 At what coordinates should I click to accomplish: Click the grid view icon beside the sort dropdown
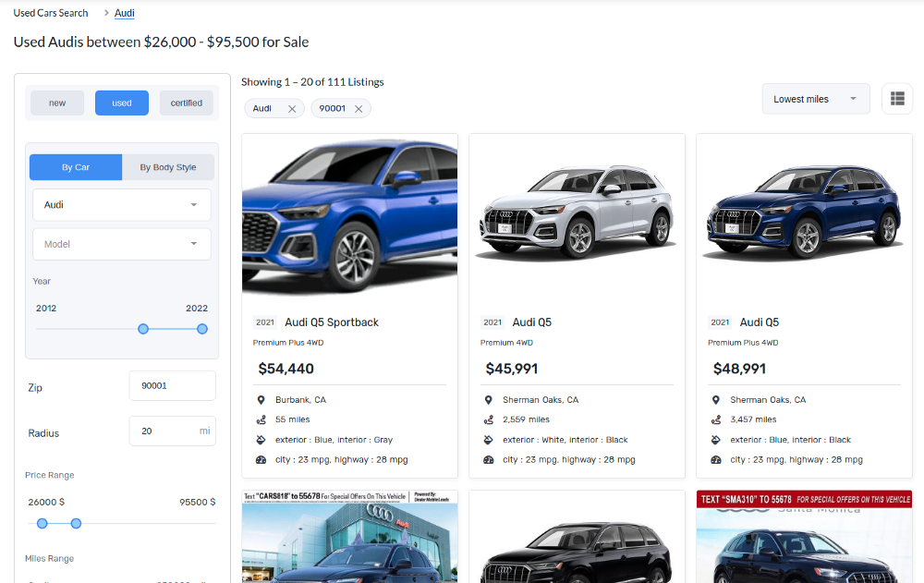pos(896,98)
